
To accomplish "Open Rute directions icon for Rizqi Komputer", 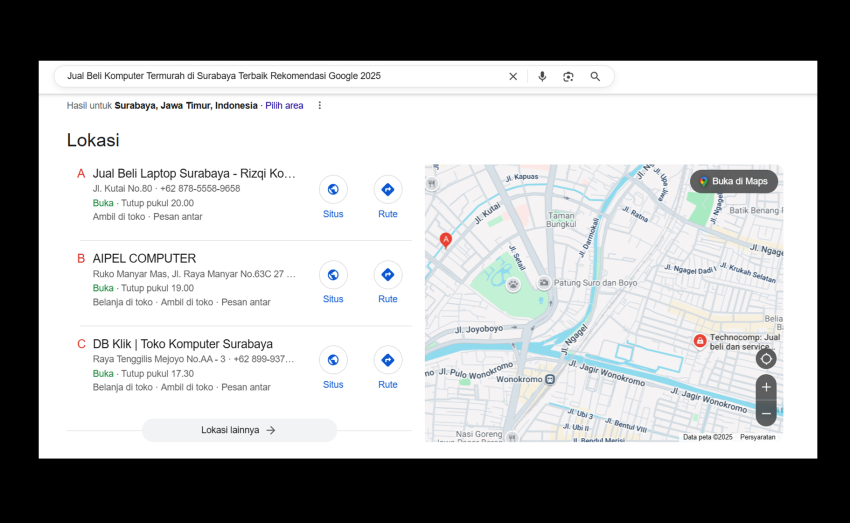I will pos(388,189).
